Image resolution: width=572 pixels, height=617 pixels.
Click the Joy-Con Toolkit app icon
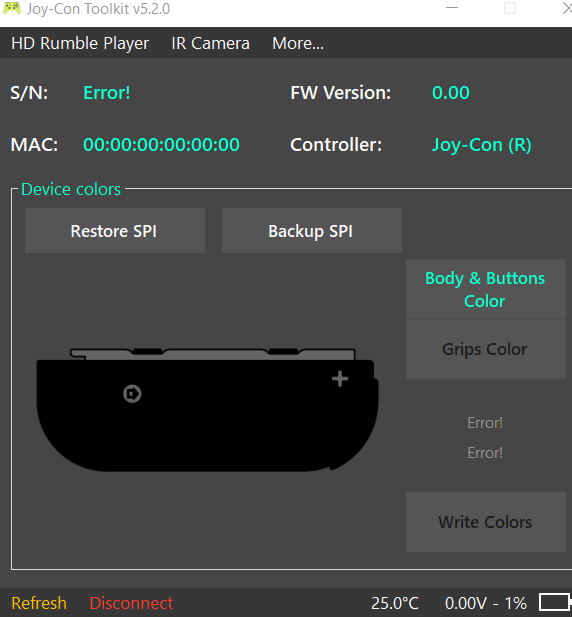click(x=12, y=8)
